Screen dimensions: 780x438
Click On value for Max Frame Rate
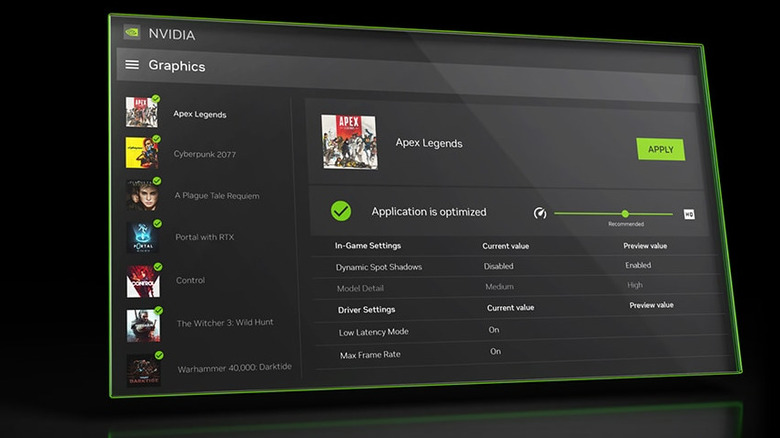495,351
